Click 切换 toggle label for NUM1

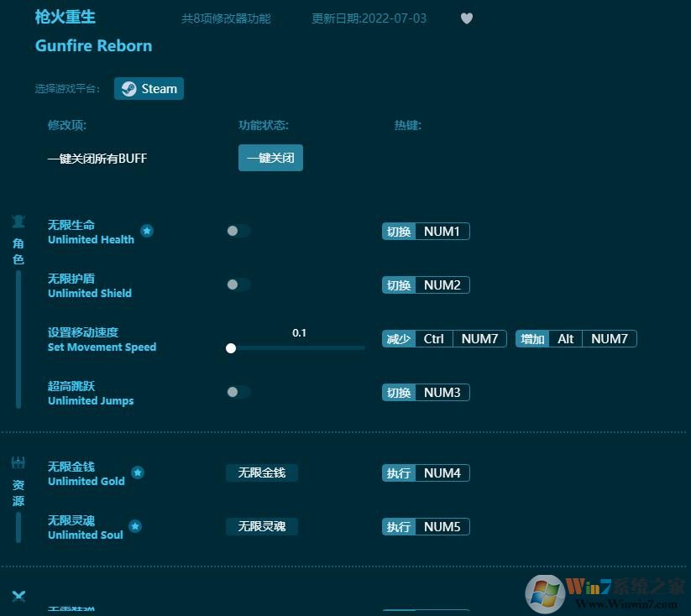pos(399,232)
